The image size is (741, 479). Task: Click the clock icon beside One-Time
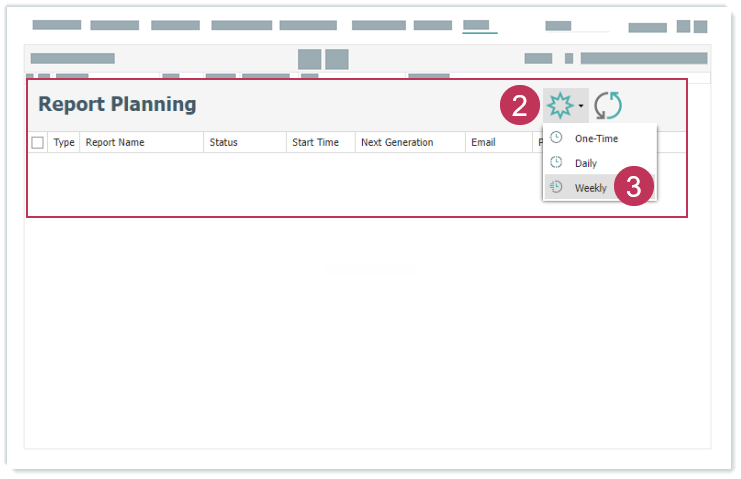point(557,138)
